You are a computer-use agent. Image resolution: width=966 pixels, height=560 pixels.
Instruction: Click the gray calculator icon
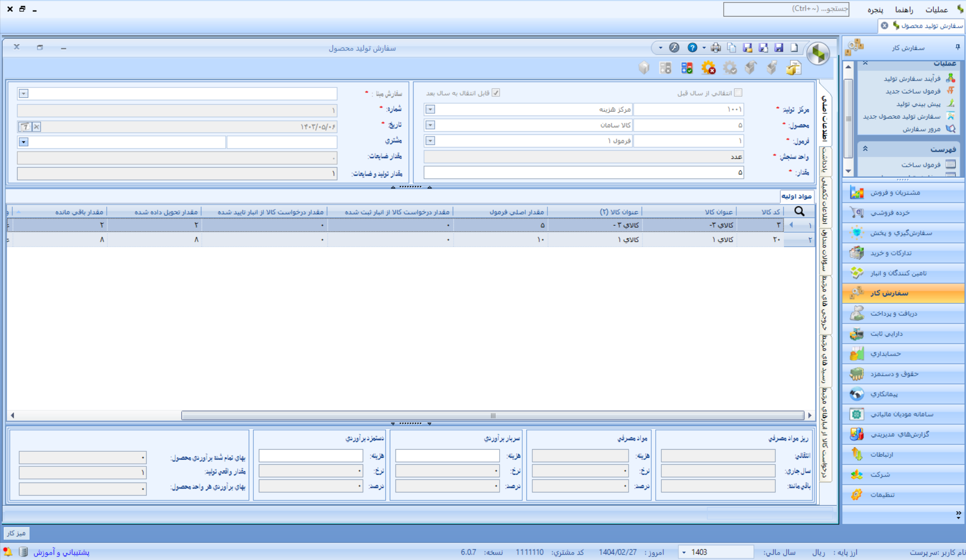pyautogui.click(x=665, y=68)
